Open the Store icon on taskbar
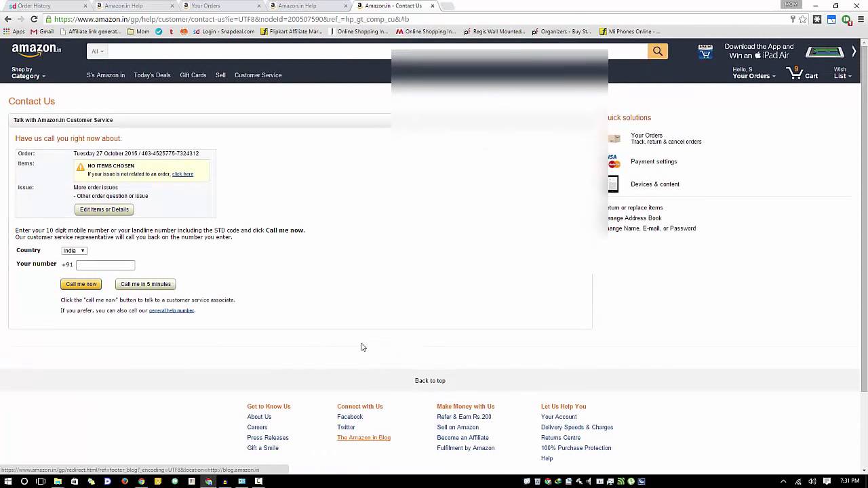The image size is (868, 488). pyautogui.click(x=75, y=481)
